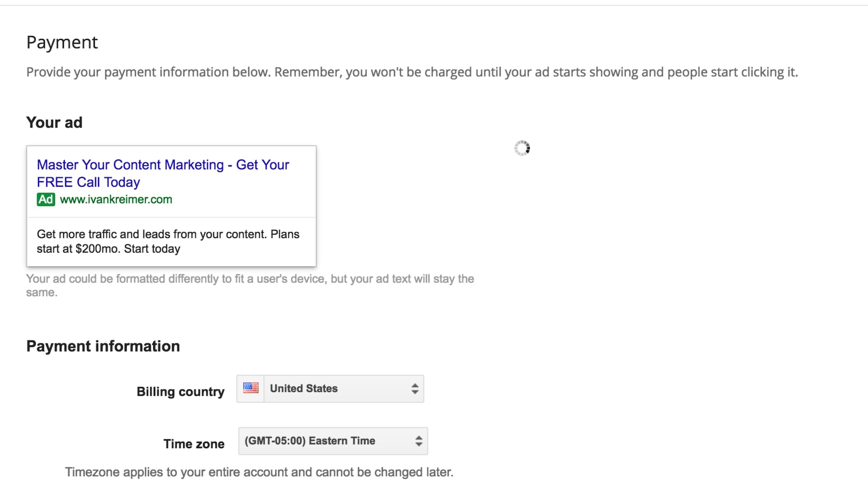This screenshot has width=868, height=488.
Task: Click the Master Your Content Marketing headline
Action: pyautogui.click(x=163, y=165)
